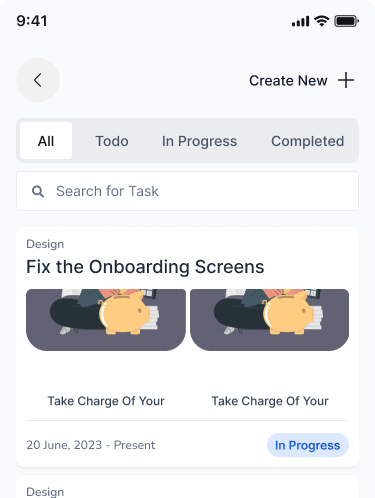Image resolution: width=375 pixels, height=498 pixels.
Task: Click the blue In Progress status badge
Action: coord(308,445)
